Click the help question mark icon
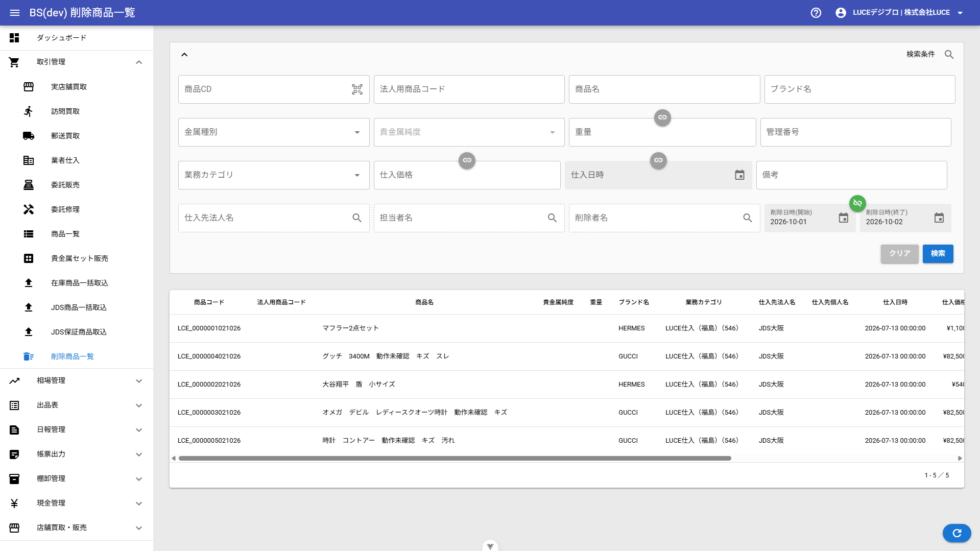Image resolution: width=980 pixels, height=551 pixels. click(816, 13)
